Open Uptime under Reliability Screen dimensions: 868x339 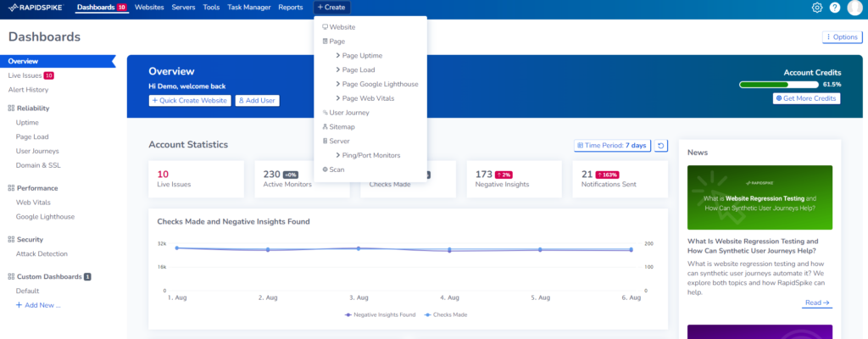tap(27, 123)
